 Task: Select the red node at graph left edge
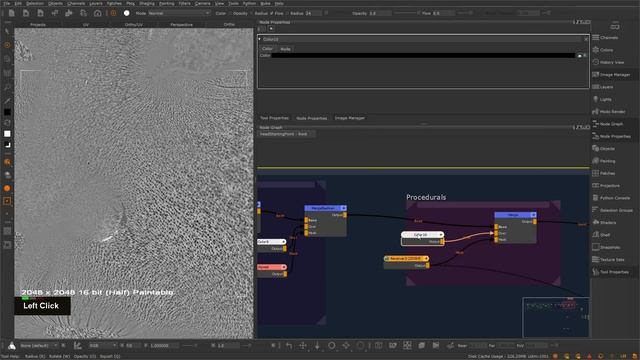click(272, 270)
